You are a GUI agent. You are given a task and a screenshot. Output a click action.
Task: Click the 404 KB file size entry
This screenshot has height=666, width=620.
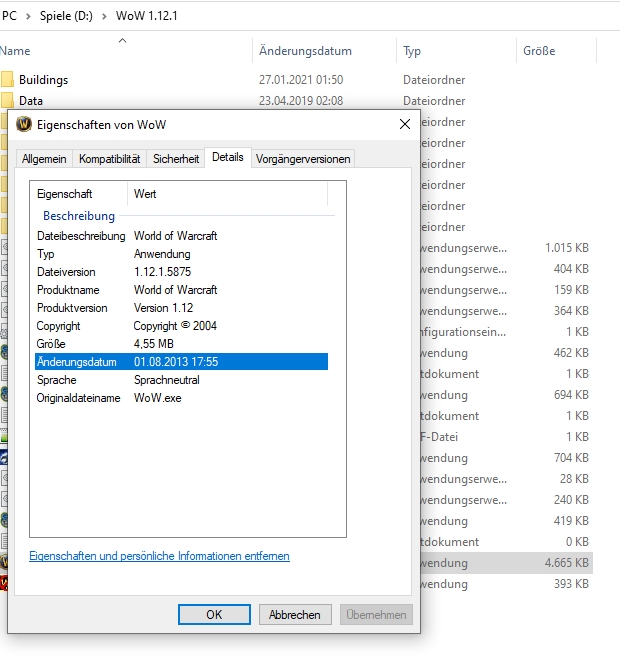[571, 268]
